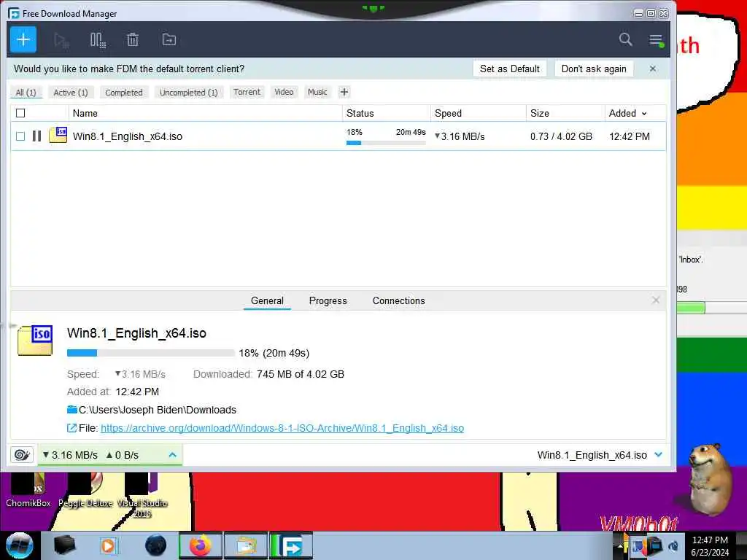Click the Downloaded 745 MB of 4.02 GB text

point(268,374)
